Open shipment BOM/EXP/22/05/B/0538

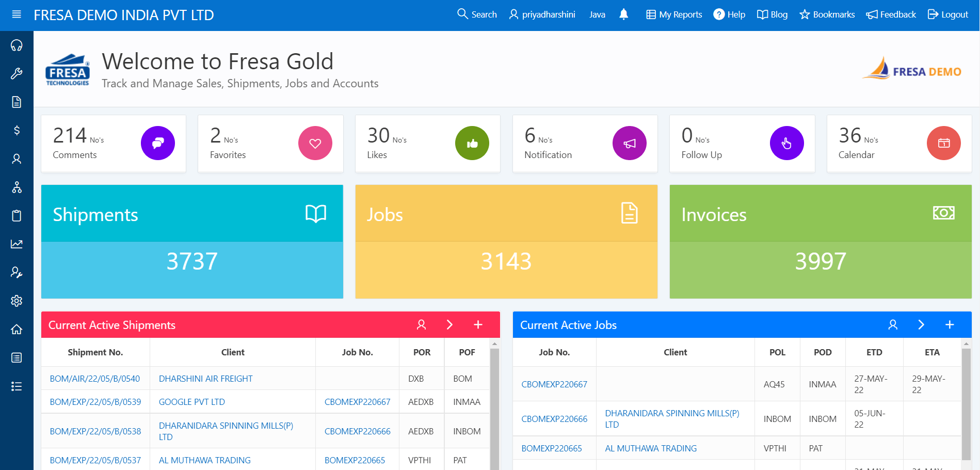pyautogui.click(x=95, y=431)
